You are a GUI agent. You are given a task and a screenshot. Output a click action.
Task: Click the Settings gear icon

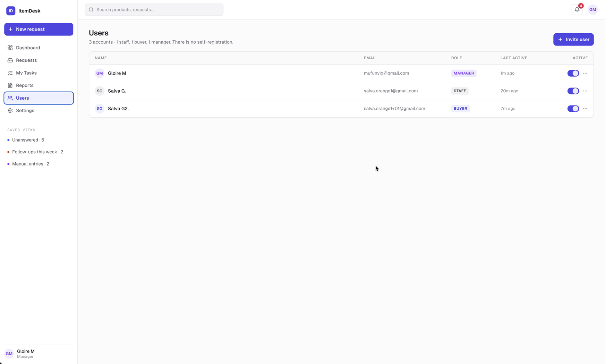[10, 111]
